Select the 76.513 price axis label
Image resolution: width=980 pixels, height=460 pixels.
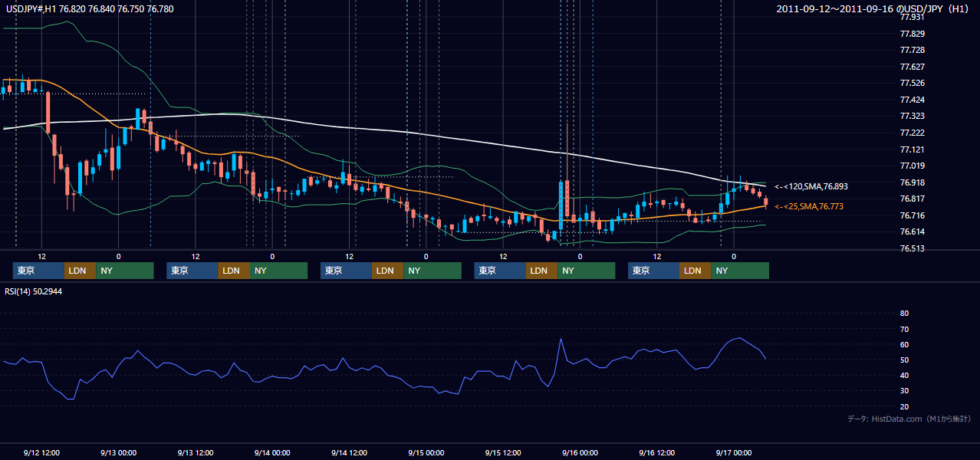click(913, 248)
